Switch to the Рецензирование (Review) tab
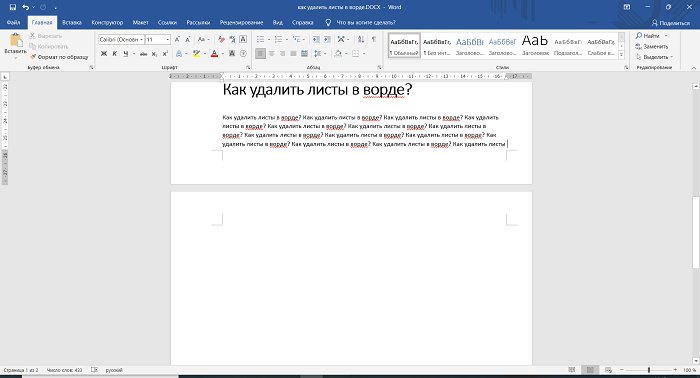The height and width of the screenshot is (378, 700). pos(241,22)
